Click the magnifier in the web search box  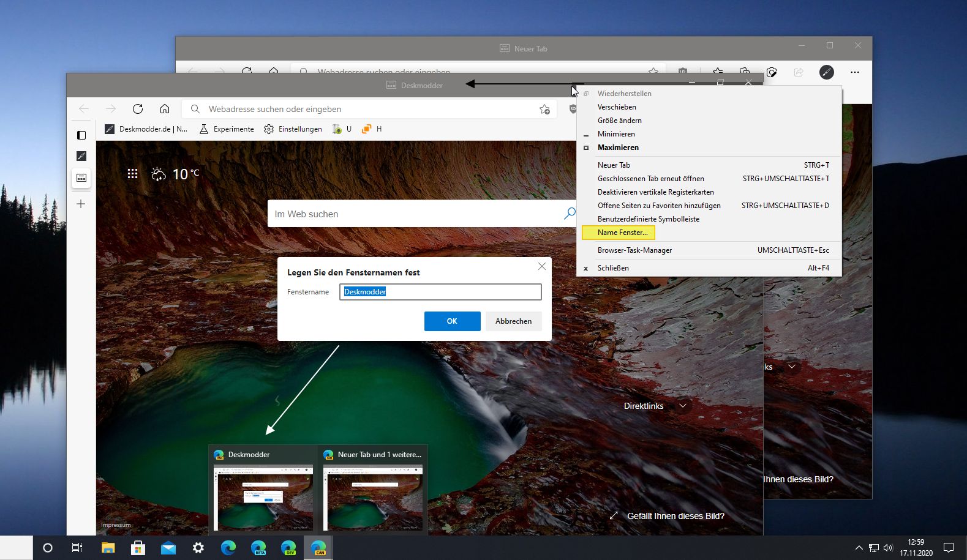tap(570, 214)
